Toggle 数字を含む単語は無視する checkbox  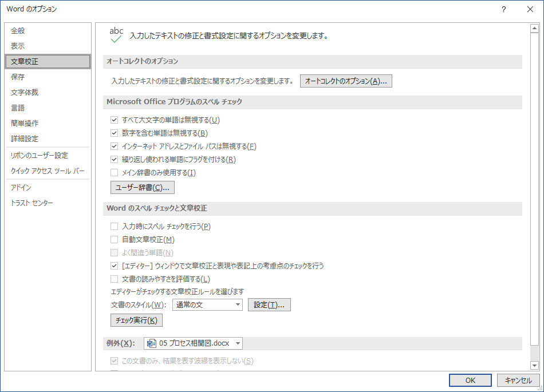click(x=114, y=133)
